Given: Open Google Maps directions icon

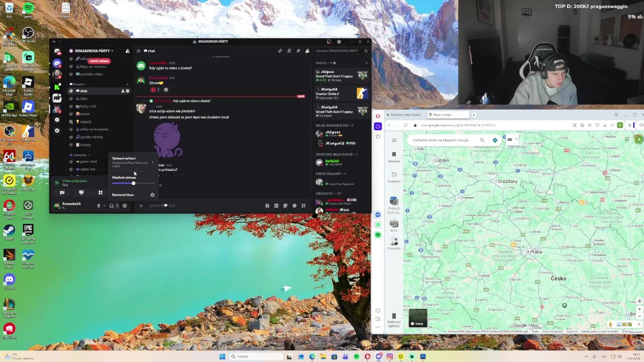Looking at the screenshot, I should click(x=495, y=140).
